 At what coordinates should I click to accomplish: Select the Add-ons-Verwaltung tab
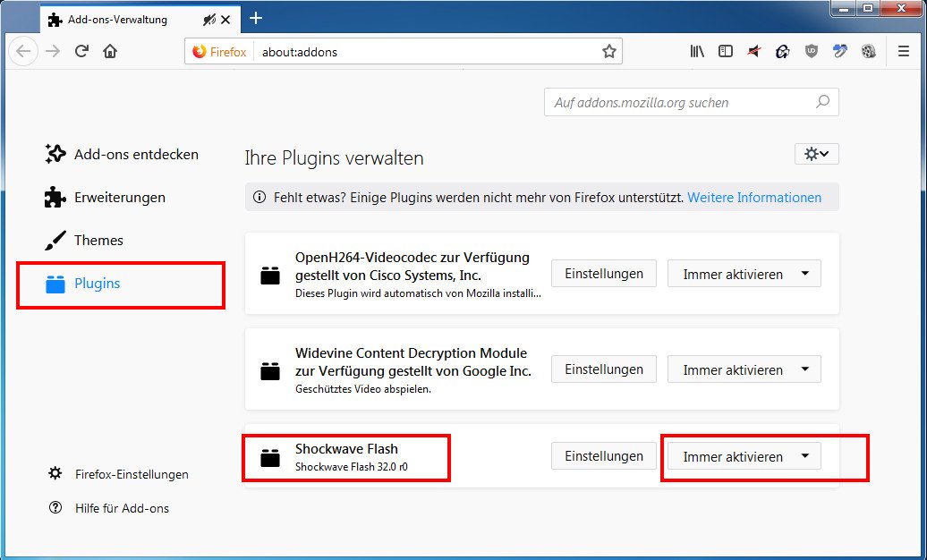coord(140,20)
